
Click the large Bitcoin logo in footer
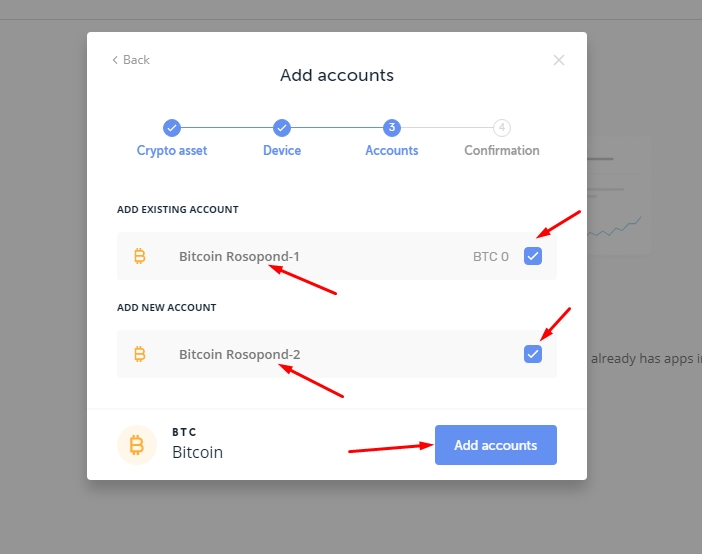point(137,445)
